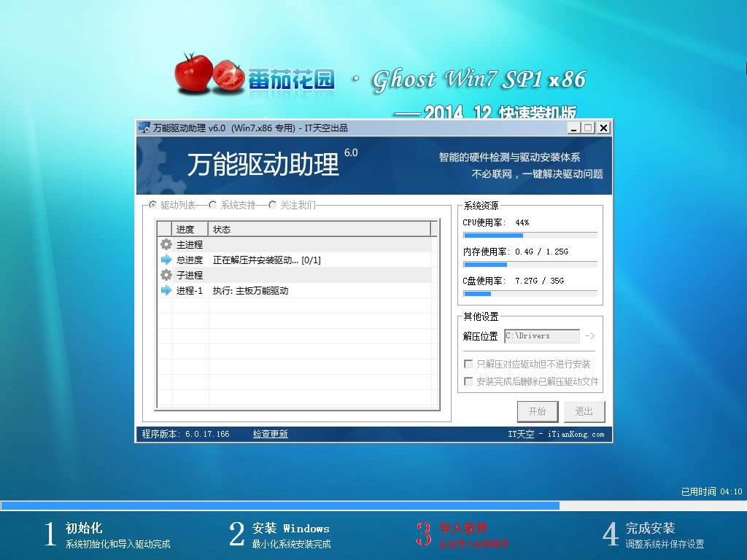Click the gear icon beside 子进程
The height and width of the screenshot is (560, 747).
[x=167, y=275]
